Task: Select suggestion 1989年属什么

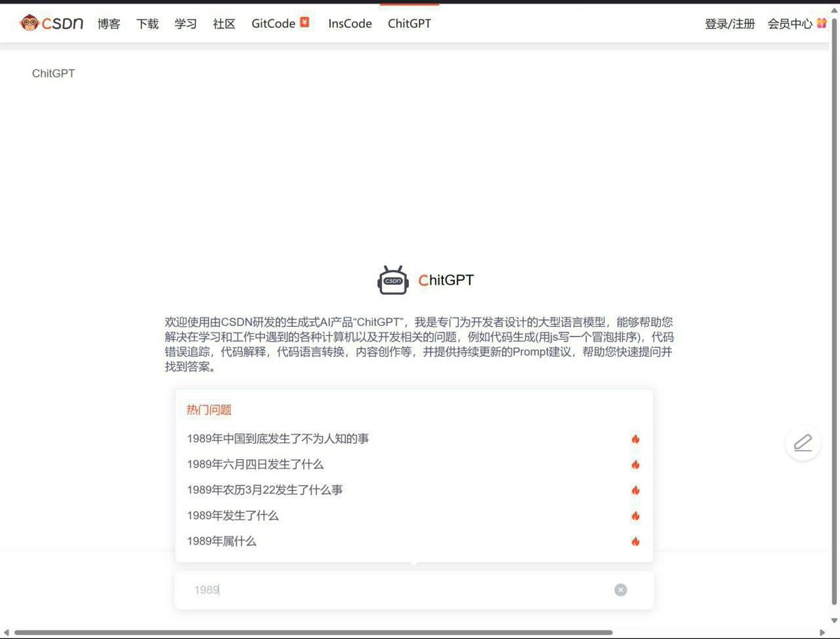Action: [414, 541]
